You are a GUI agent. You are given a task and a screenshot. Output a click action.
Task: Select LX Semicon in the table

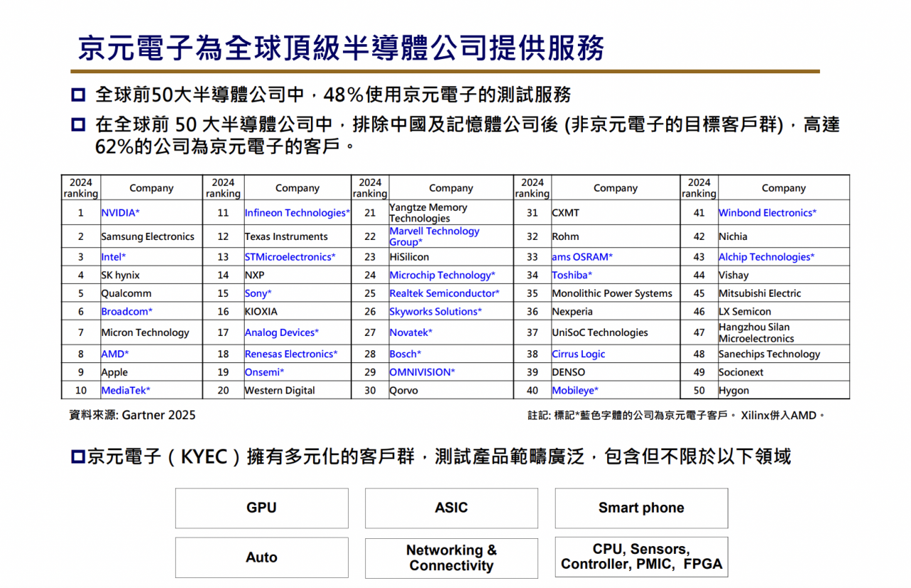pyautogui.click(x=784, y=312)
